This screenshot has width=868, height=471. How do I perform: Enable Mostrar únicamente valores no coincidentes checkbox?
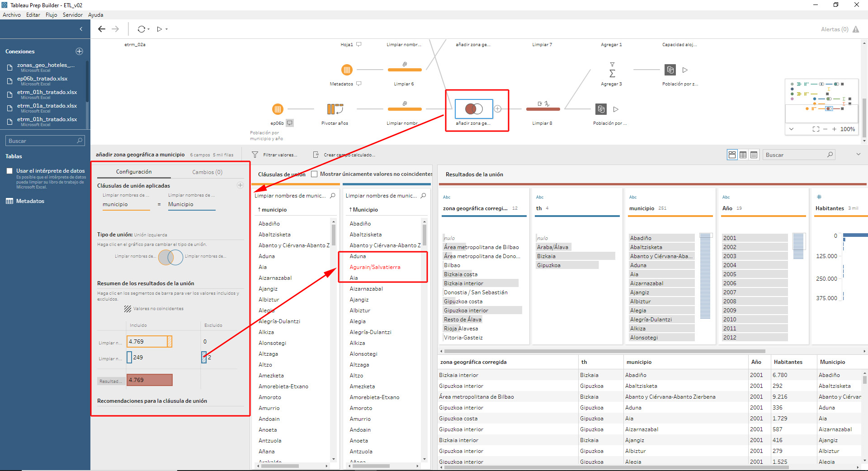tap(314, 174)
